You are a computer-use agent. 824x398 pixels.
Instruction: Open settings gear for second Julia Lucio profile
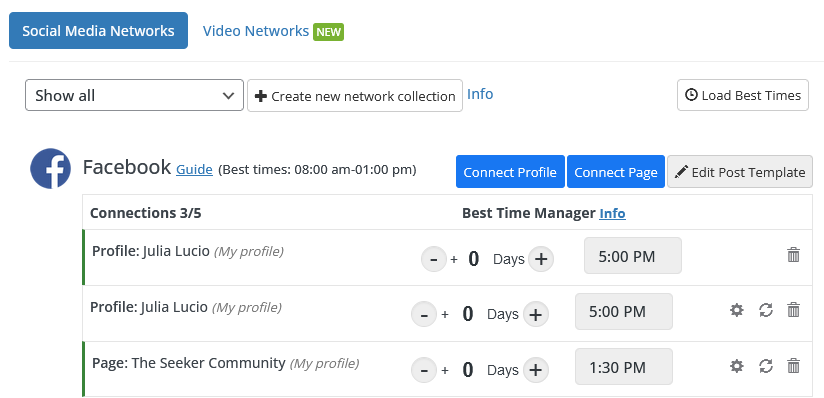pyautogui.click(x=737, y=310)
